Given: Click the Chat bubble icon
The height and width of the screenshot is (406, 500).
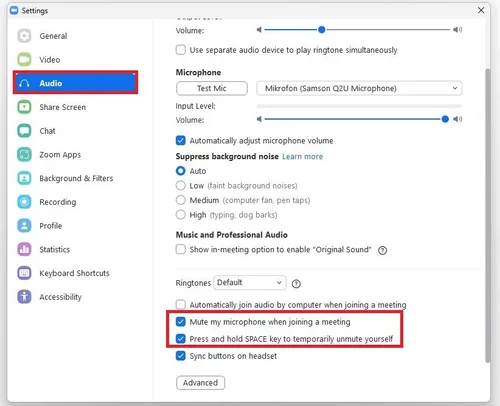Looking at the screenshot, I should 24,131.
